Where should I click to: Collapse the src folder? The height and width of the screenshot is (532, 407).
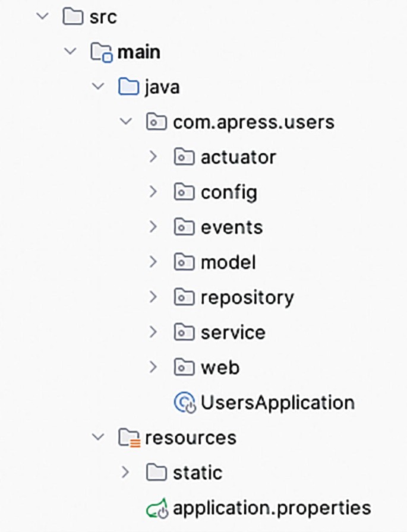(42, 16)
